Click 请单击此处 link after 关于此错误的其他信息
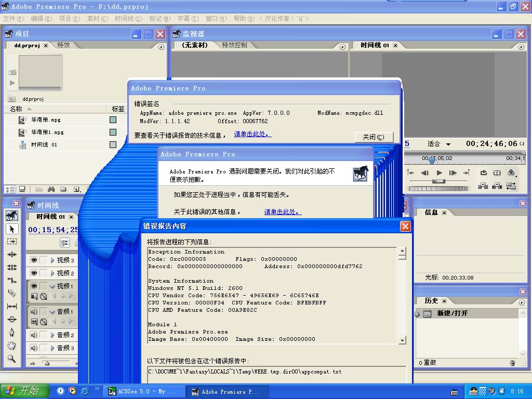The height and width of the screenshot is (399, 532). pos(283,212)
